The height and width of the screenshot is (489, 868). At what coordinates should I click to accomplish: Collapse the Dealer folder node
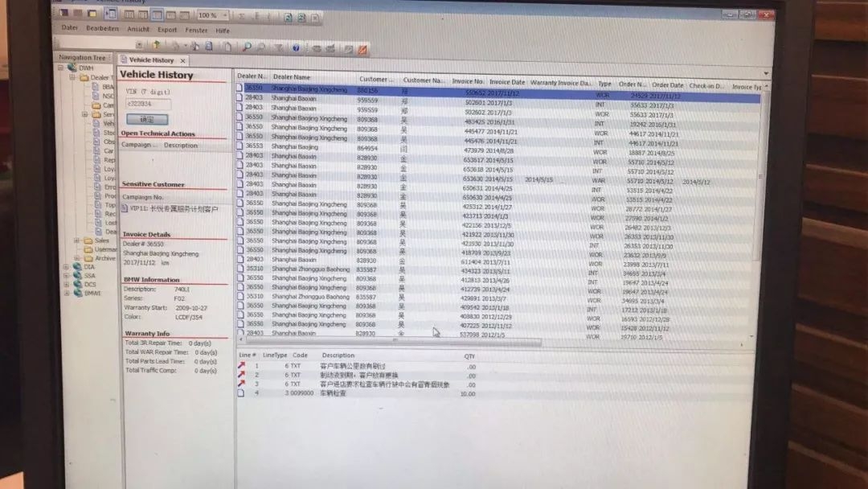point(72,77)
